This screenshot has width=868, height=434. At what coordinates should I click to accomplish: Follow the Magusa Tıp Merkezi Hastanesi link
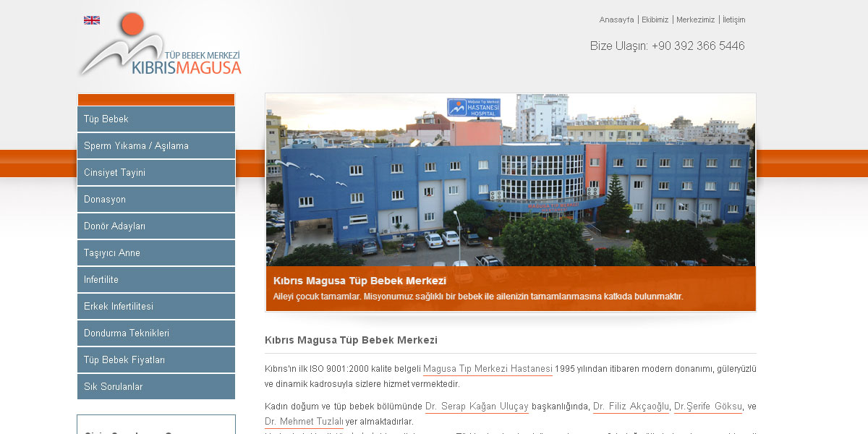[x=488, y=369]
